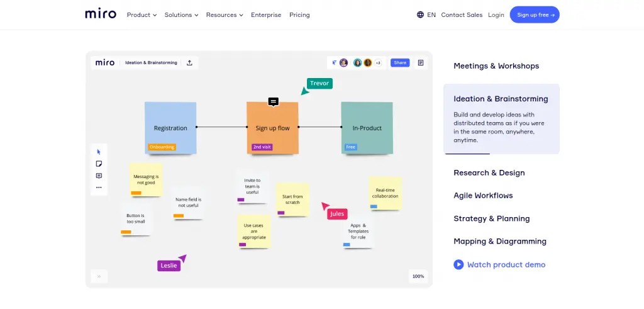This screenshot has height=309, width=644.
Task: Click the upload/export icon on the board
Action: [x=189, y=63]
